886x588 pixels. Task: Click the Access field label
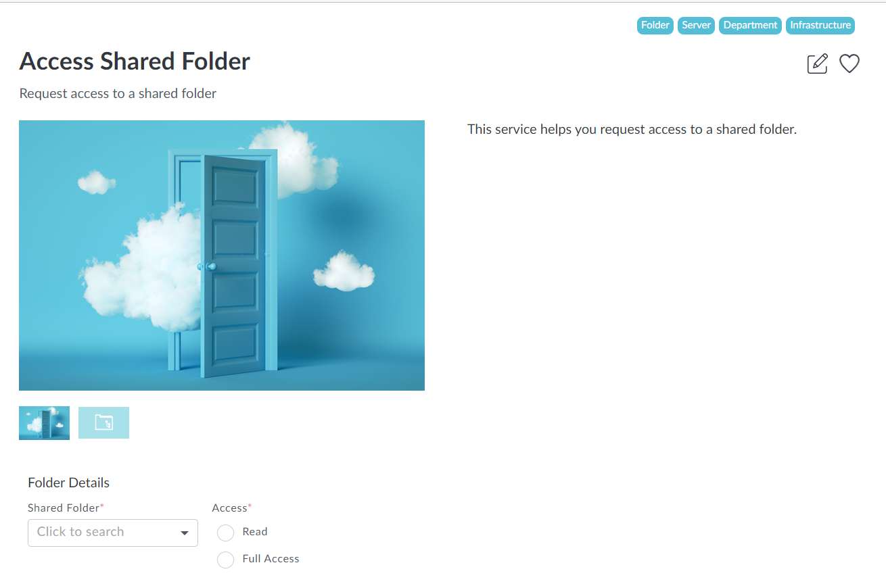[229, 508]
